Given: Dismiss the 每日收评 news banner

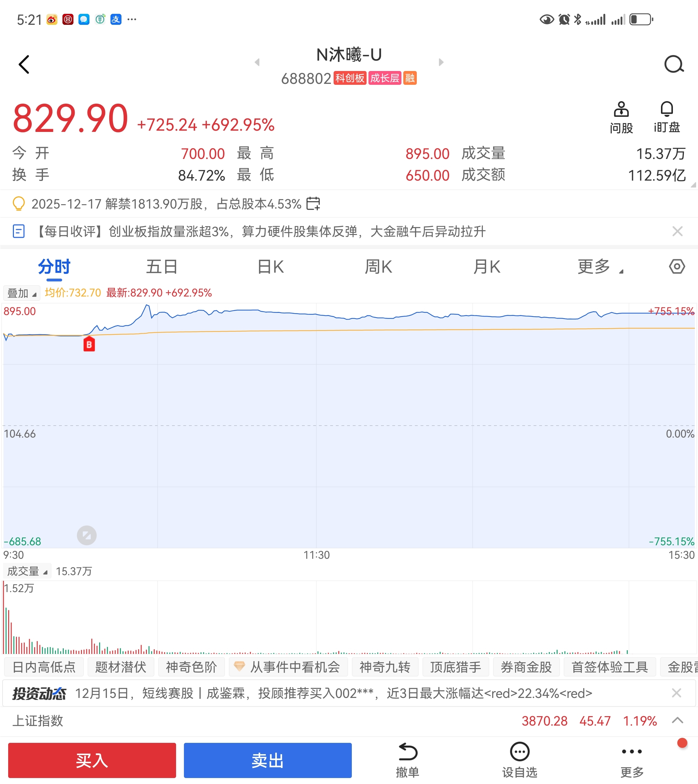Looking at the screenshot, I should click(677, 231).
